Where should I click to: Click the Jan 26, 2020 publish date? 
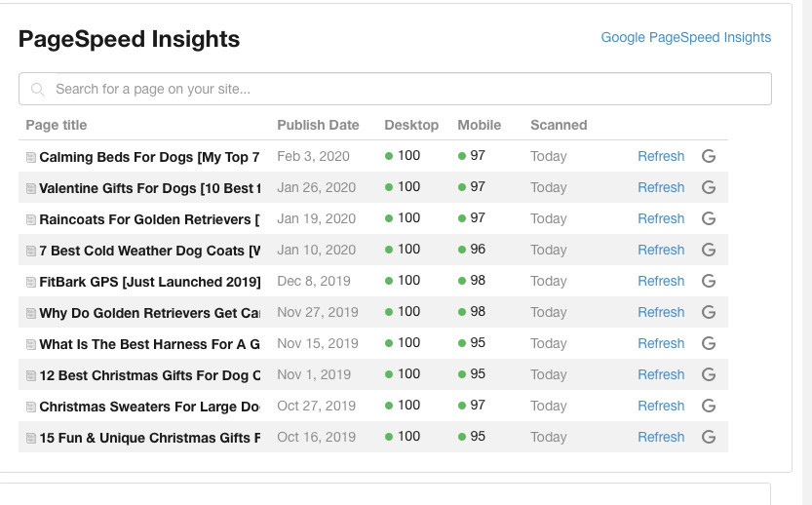(x=317, y=187)
